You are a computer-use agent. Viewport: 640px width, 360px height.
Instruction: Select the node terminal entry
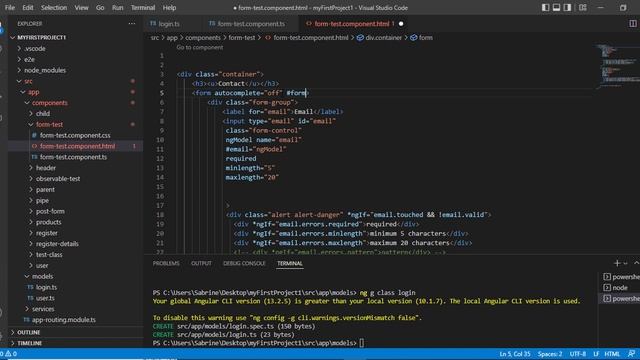click(616, 288)
